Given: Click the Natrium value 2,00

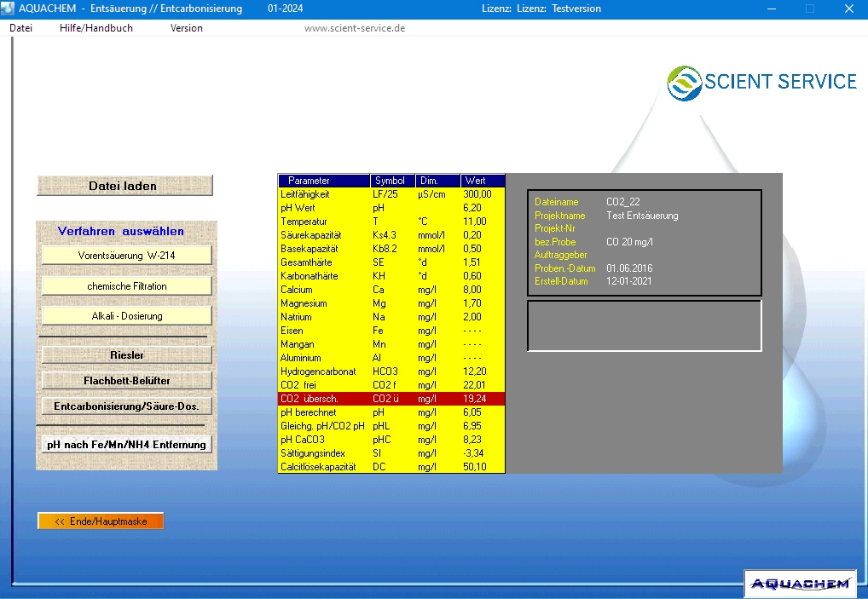Looking at the screenshot, I should pyautogui.click(x=472, y=317).
